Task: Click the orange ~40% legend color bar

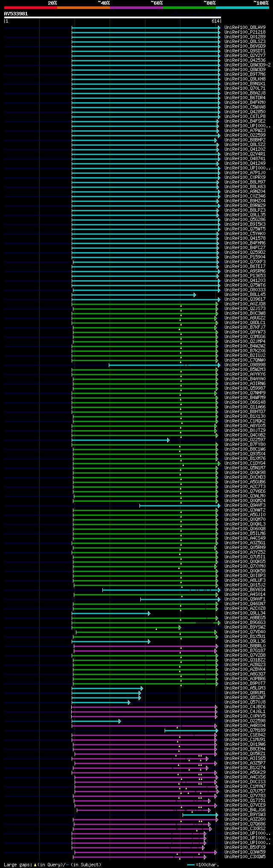Action: click(x=84, y=8)
